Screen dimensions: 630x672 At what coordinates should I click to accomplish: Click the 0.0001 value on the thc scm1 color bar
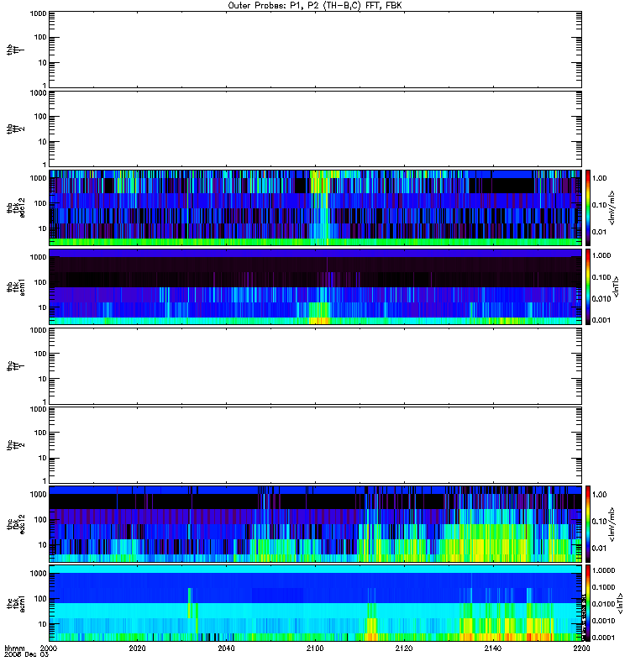(603, 638)
